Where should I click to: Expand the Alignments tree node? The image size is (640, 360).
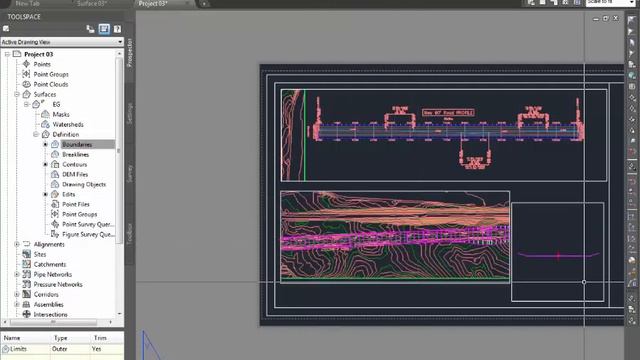point(17,244)
